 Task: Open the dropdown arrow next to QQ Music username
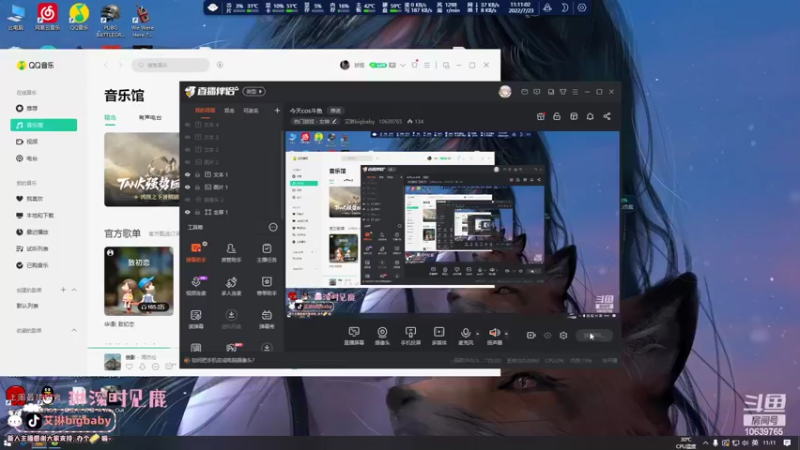click(403, 65)
